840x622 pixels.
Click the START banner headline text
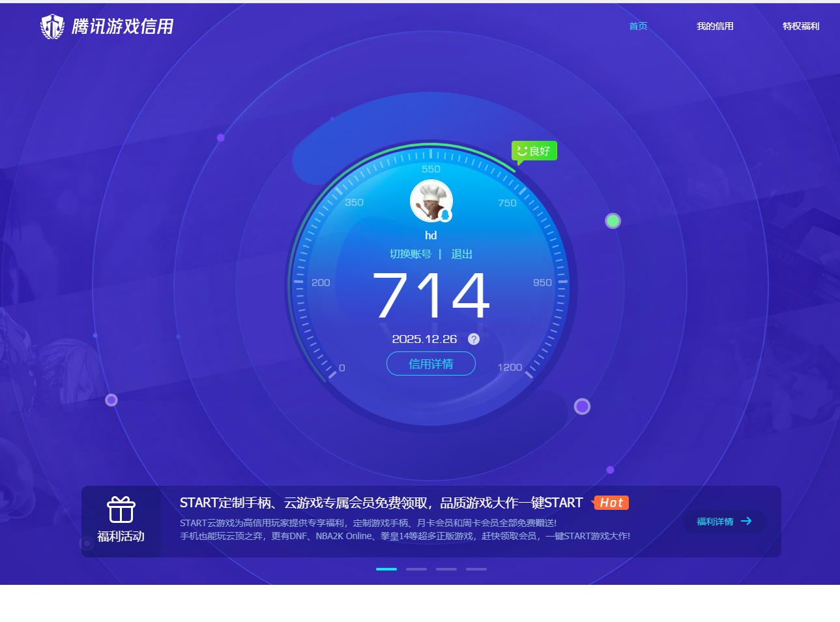pos(381,503)
